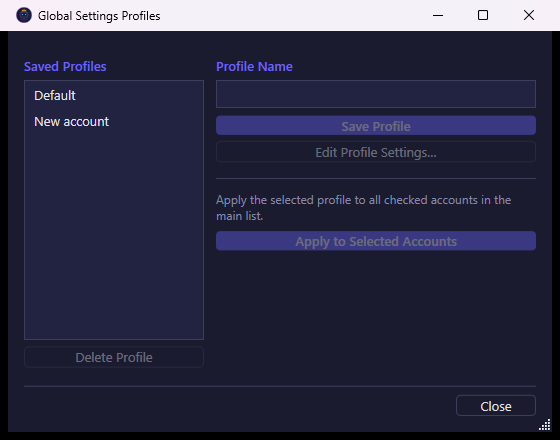Maximize the Global Settings Profiles window
Screen dimensions: 560x440
(483, 15)
